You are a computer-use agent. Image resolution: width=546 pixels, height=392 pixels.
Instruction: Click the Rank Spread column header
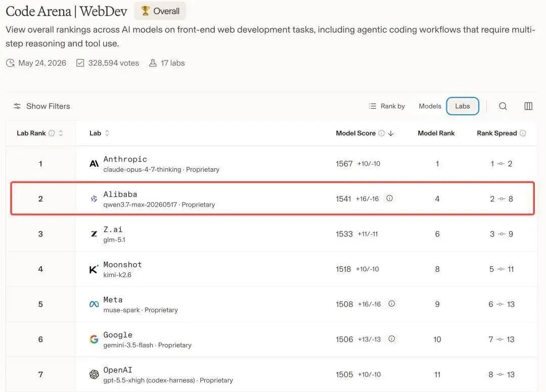pyautogui.click(x=496, y=133)
